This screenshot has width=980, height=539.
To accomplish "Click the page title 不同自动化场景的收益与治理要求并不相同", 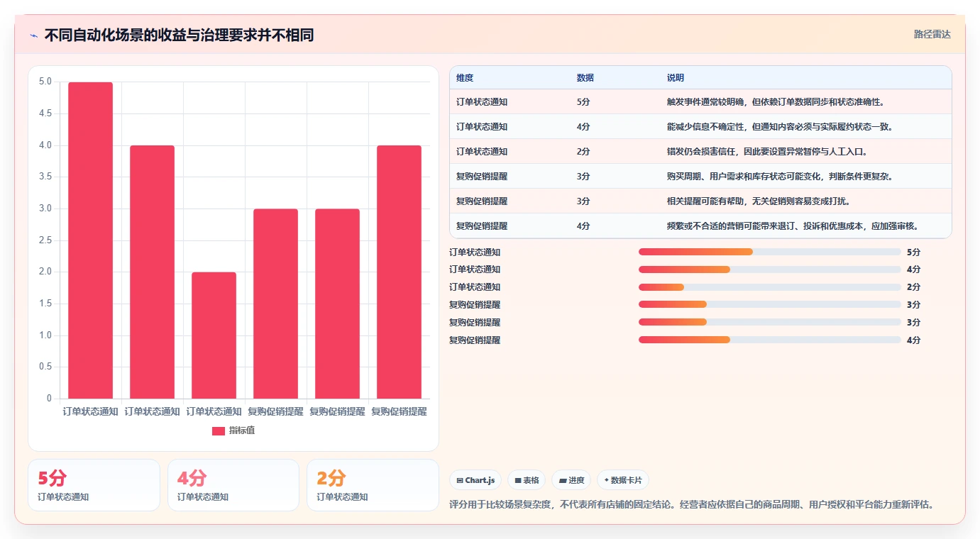I will [179, 35].
